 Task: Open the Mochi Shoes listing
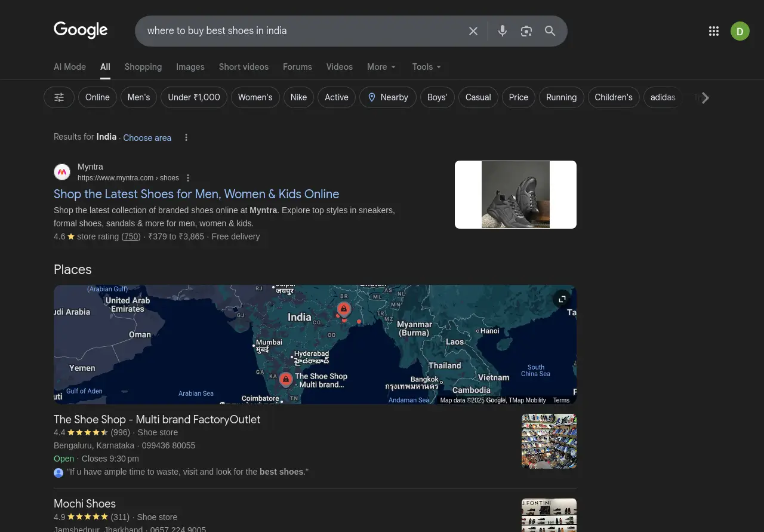pos(85,504)
